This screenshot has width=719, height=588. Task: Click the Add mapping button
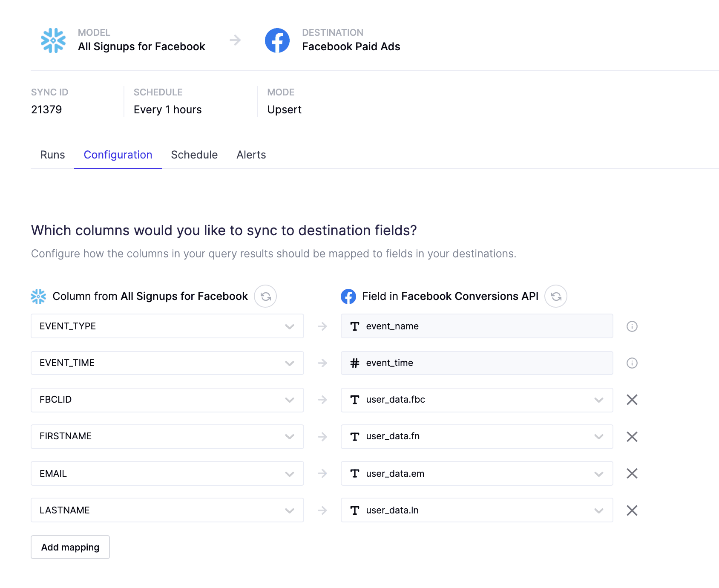70,547
